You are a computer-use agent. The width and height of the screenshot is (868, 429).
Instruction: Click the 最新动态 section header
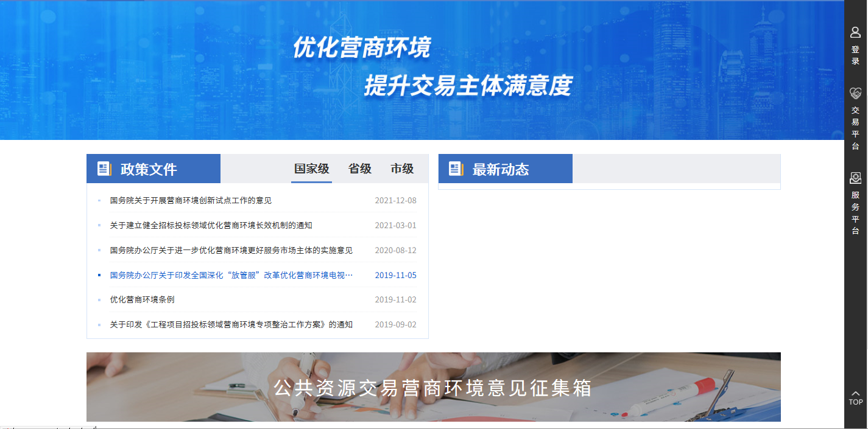click(x=501, y=169)
